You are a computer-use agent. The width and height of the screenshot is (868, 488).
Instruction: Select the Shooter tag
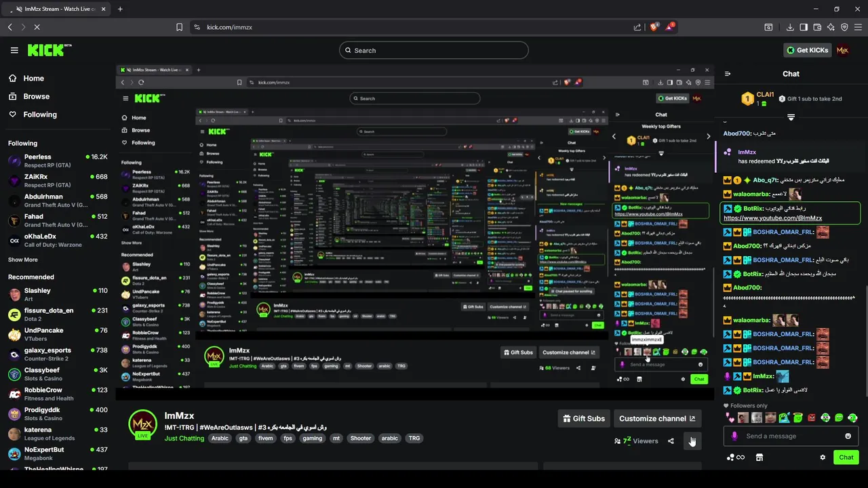361,439
